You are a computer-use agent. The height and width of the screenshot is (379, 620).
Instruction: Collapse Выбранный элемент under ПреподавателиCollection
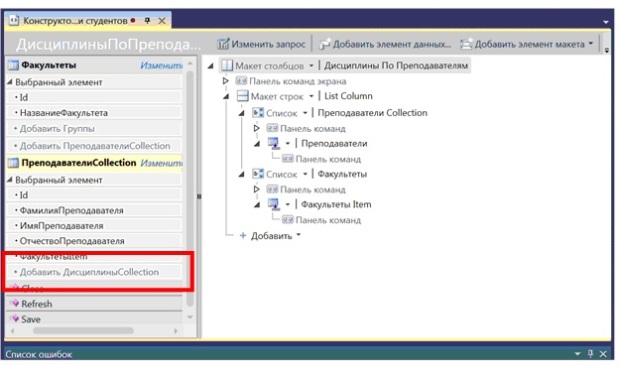click(10, 180)
